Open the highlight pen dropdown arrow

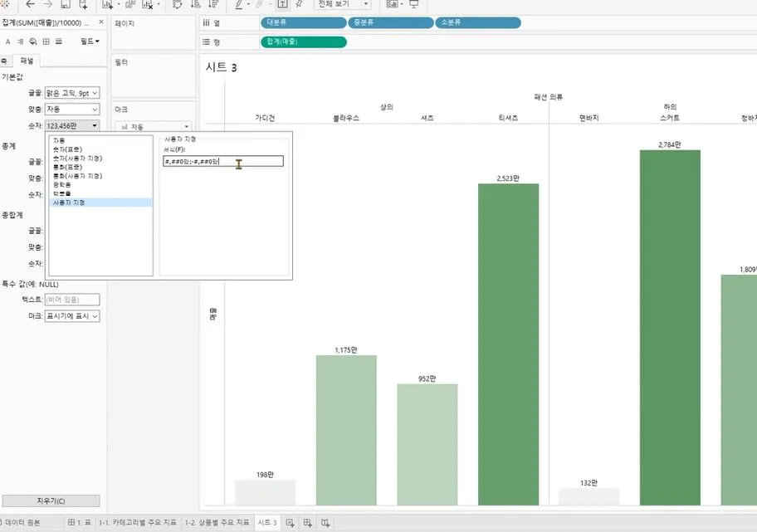pyautogui.click(x=249, y=4)
